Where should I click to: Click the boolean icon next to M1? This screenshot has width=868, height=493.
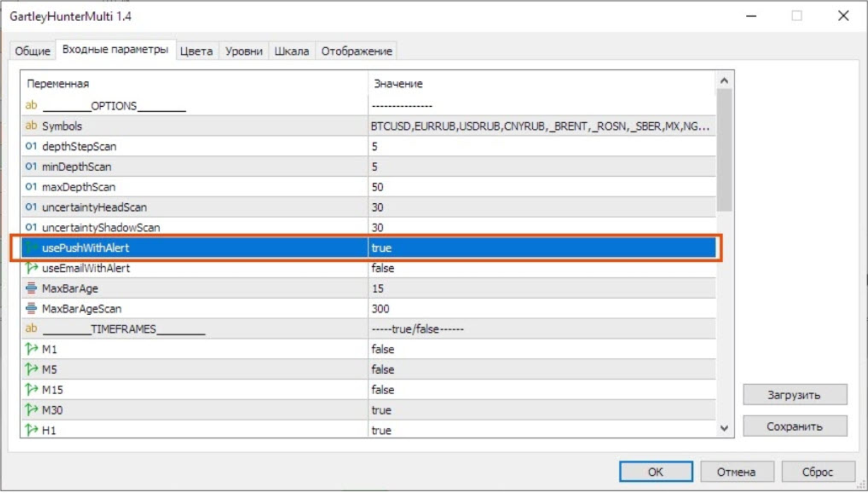(31, 349)
